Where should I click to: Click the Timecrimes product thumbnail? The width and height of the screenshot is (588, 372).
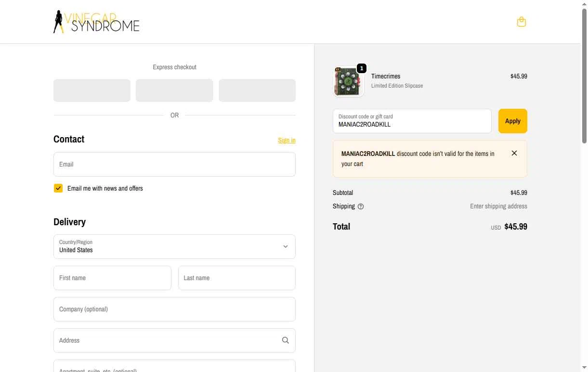click(348, 81)
